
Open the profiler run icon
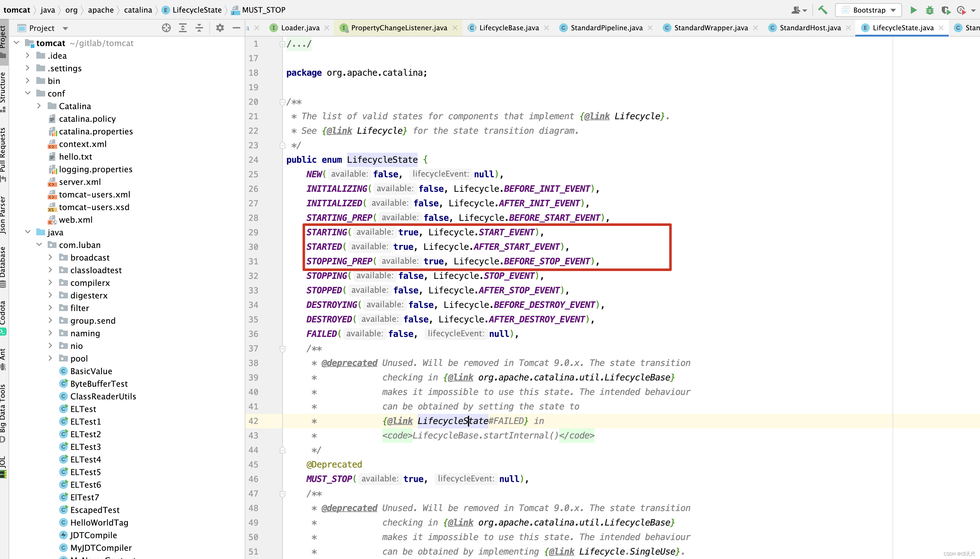tap(961, 10)
